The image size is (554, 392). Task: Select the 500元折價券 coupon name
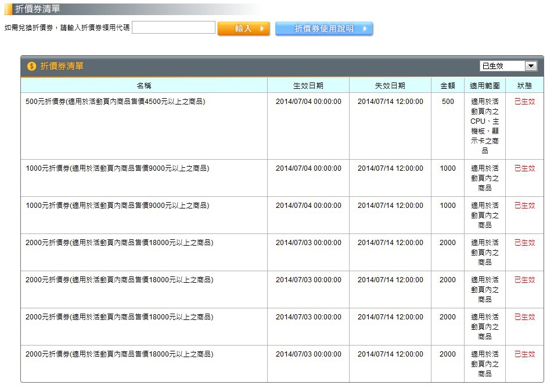point(115,102)
